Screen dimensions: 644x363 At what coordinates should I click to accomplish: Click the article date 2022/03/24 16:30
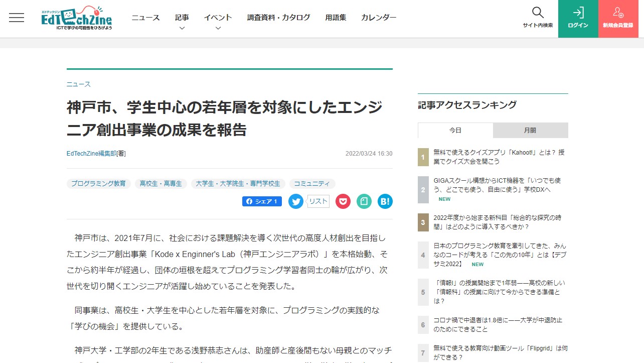[x=369, y=154]
